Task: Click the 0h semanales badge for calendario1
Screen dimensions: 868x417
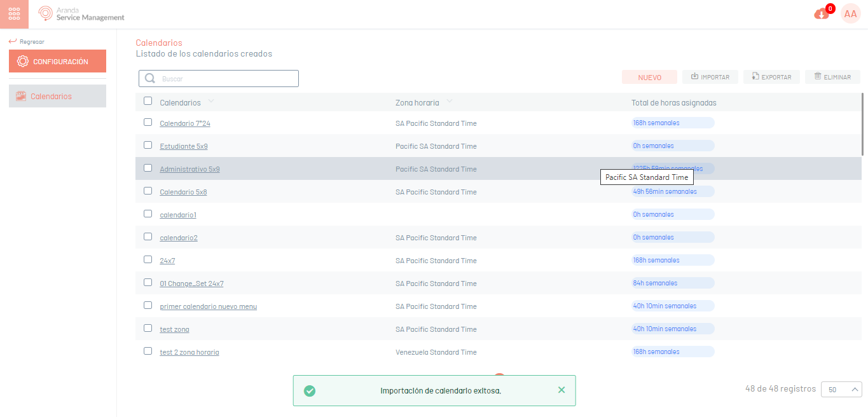Action: tap(673, 214)
